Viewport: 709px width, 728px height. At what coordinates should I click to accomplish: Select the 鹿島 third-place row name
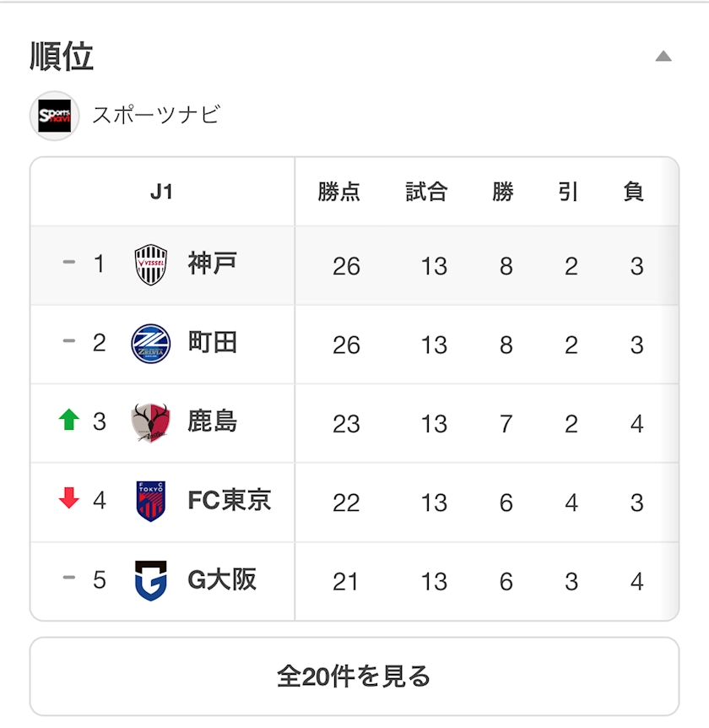[x=213, y=421]
